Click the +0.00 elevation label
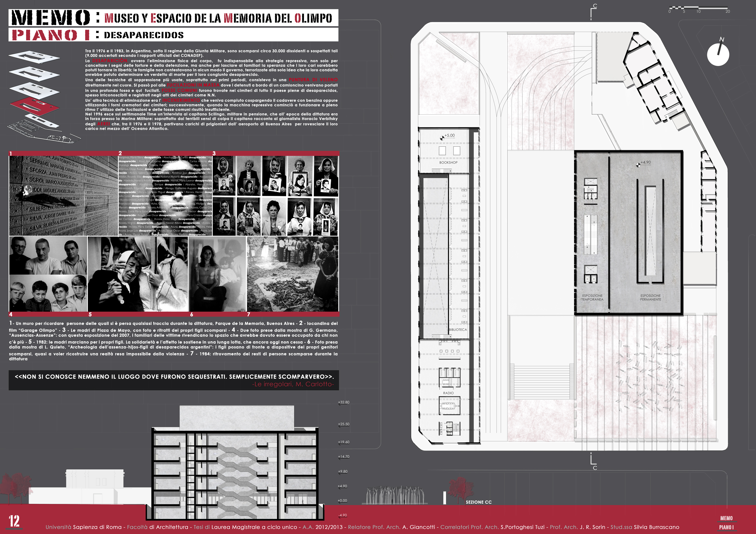The image size is (756, 534). [342, 501]
